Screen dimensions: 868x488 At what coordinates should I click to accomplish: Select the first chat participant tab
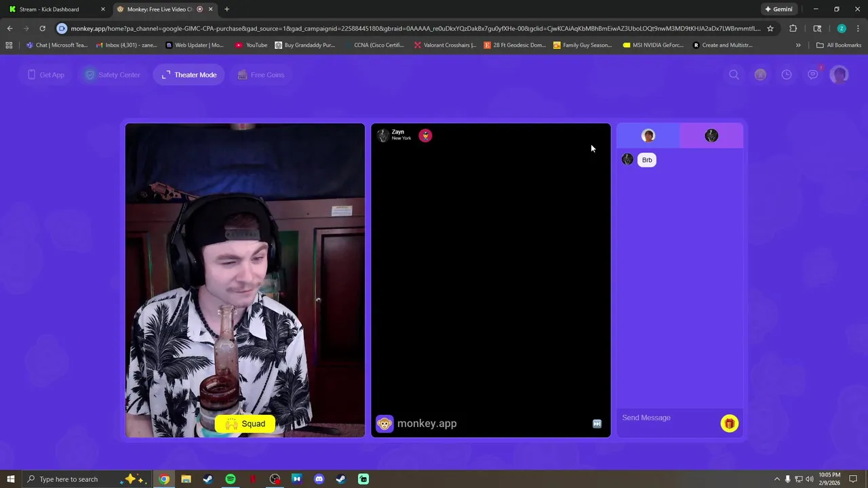(x=648, y=136)
